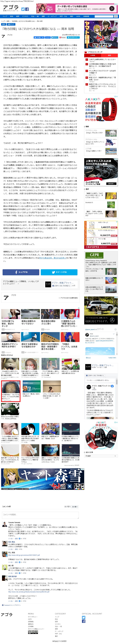
Task: Open the 株主価値の桐谷さんに聞く article thumbnail
Action: 50,314
